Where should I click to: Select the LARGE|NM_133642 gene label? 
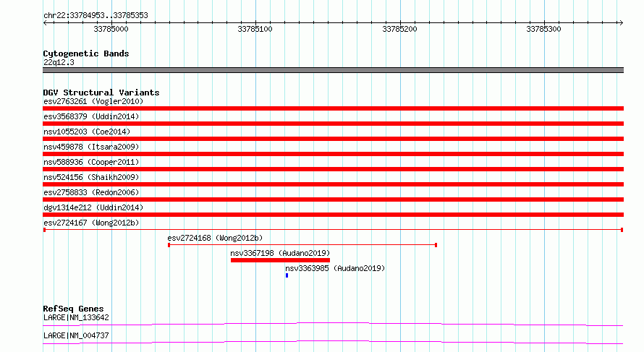coord(76,317)
